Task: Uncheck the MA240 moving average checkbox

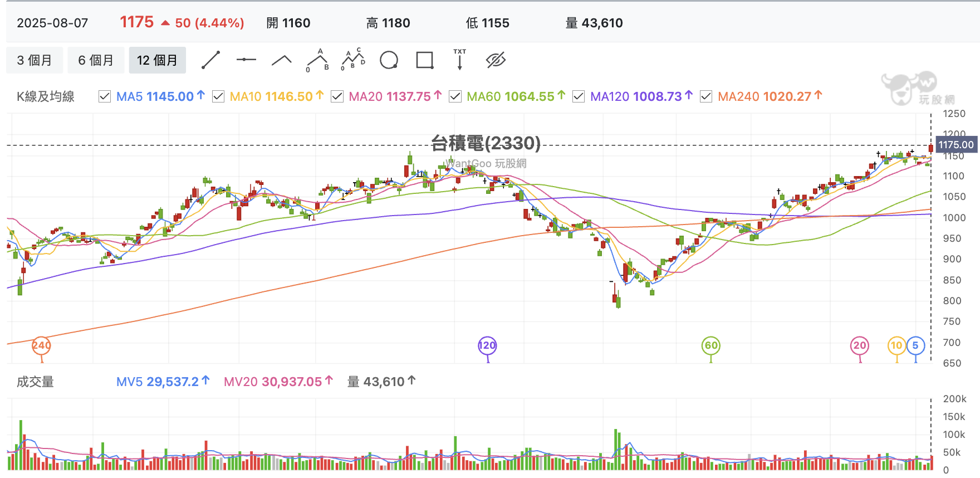Action: click(706, 96)
